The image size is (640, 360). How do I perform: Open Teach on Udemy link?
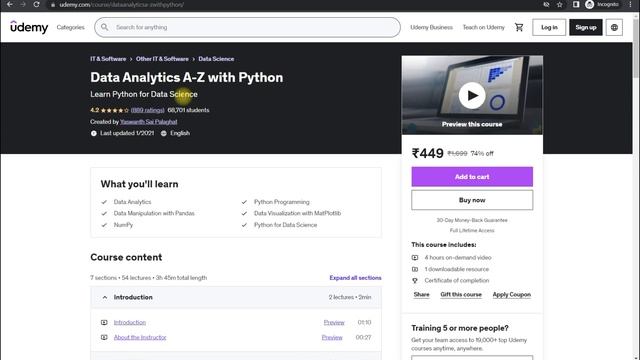click(483, 27)
